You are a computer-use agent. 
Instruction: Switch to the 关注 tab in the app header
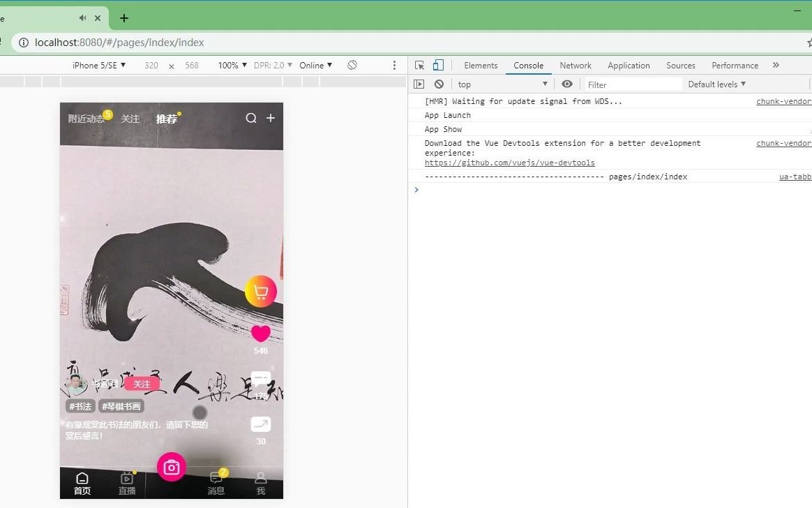(130, 119)
